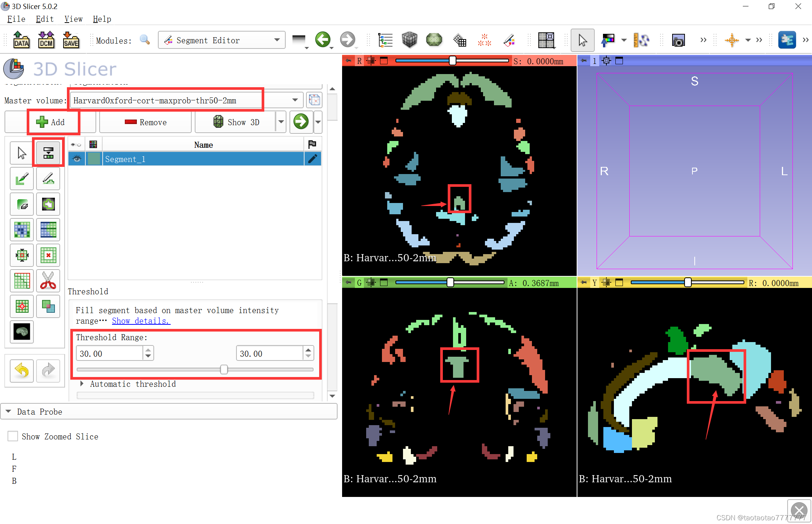This screenshot has height=524, width=812.
Task: Activate the Scissors effect
Action: 48,281
